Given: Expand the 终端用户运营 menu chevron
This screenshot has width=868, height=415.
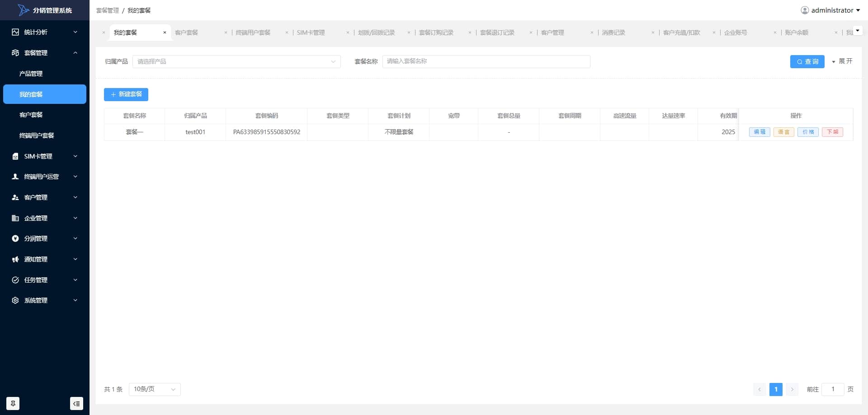Looking at the screenshot, I should pyautogui.click(x=75, y=177).
